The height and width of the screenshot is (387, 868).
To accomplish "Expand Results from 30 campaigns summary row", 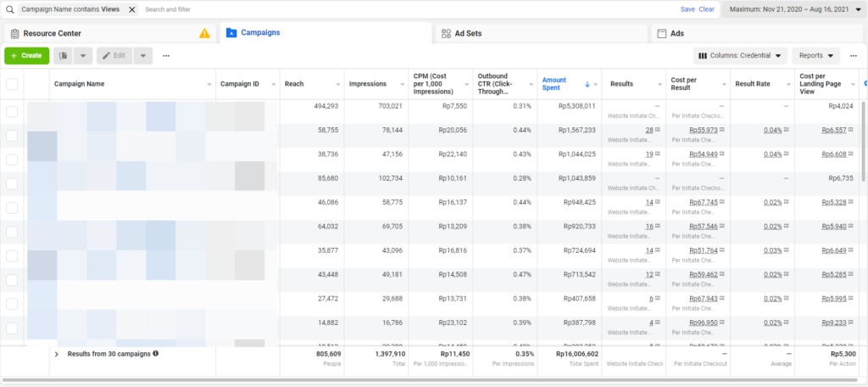I will tap(57, 353).
